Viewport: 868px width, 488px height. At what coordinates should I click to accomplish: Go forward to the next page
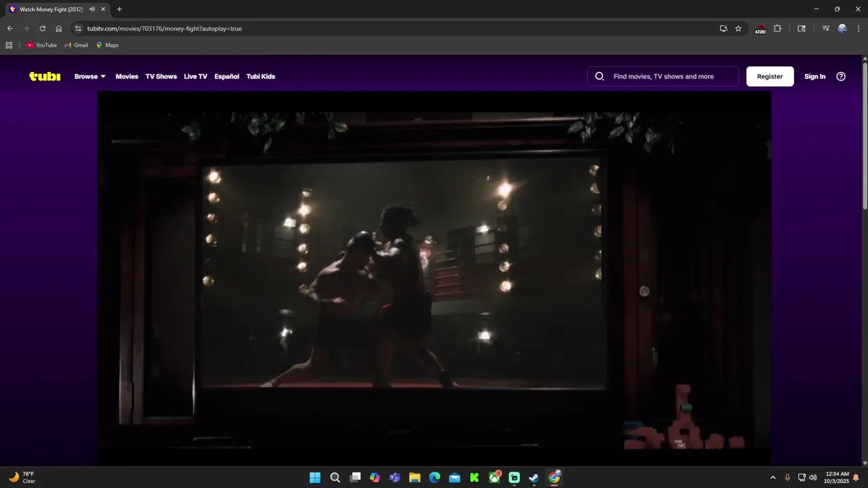(x=26, y=28)
